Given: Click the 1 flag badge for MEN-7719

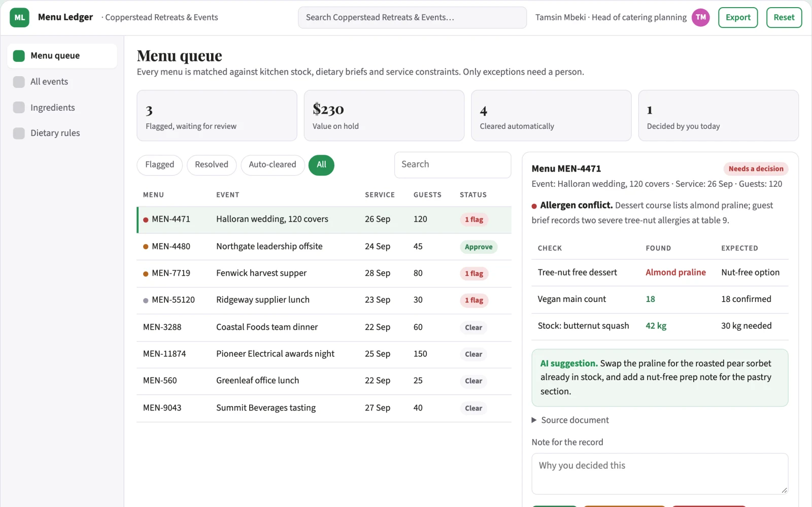Looking at the screenshot, I should coord(474,274).
